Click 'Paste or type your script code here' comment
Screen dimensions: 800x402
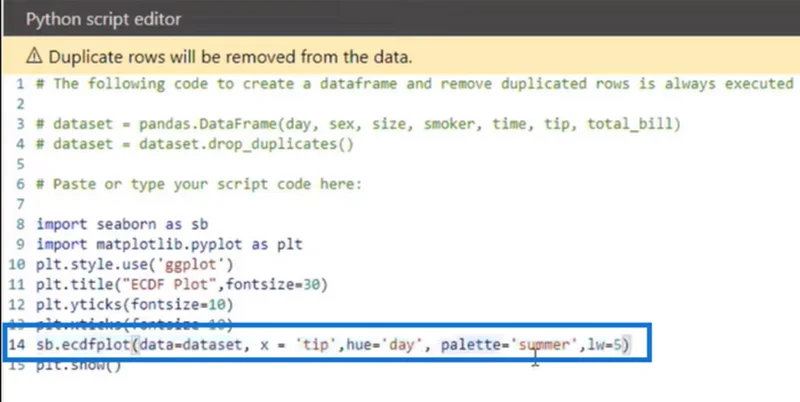coord(198,184)
